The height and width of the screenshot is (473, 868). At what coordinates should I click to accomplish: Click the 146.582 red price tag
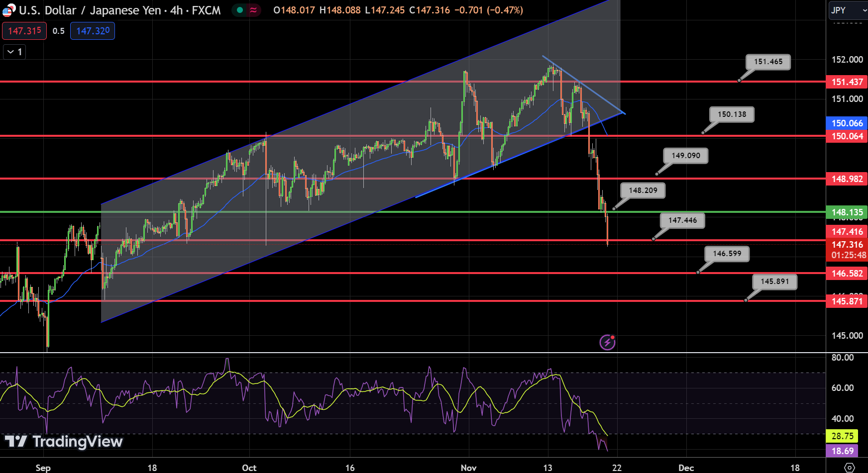[x=847, y=274]
